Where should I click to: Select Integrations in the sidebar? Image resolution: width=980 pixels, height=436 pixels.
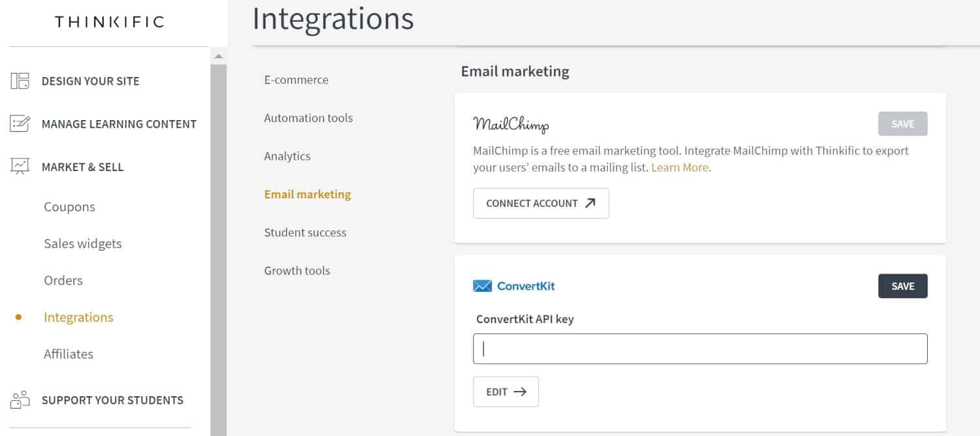78,317
